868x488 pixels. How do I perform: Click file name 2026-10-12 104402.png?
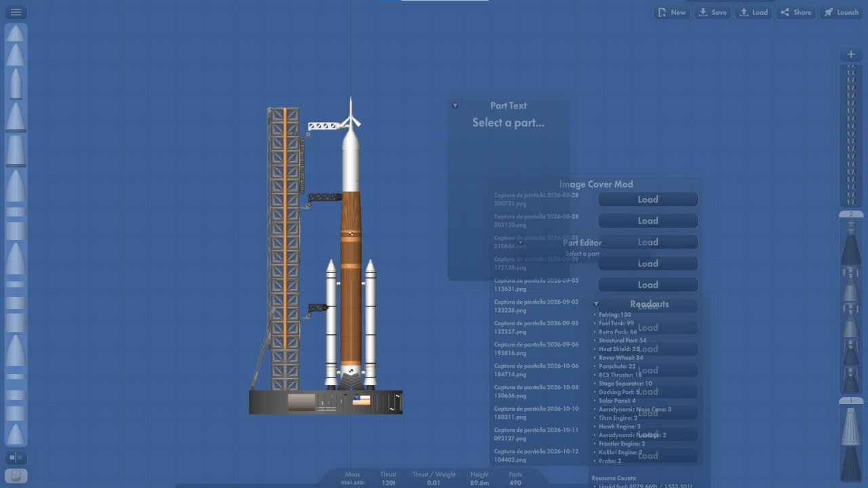pos(536,455)
